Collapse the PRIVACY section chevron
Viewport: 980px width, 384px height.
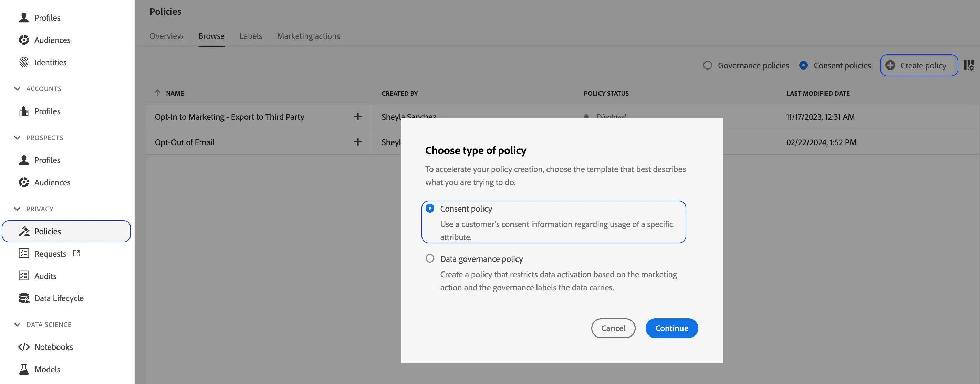point(17,209)
